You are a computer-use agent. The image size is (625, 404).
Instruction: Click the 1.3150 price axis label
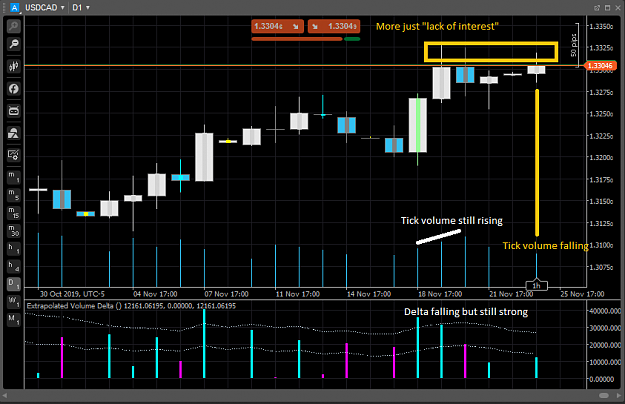601,202
